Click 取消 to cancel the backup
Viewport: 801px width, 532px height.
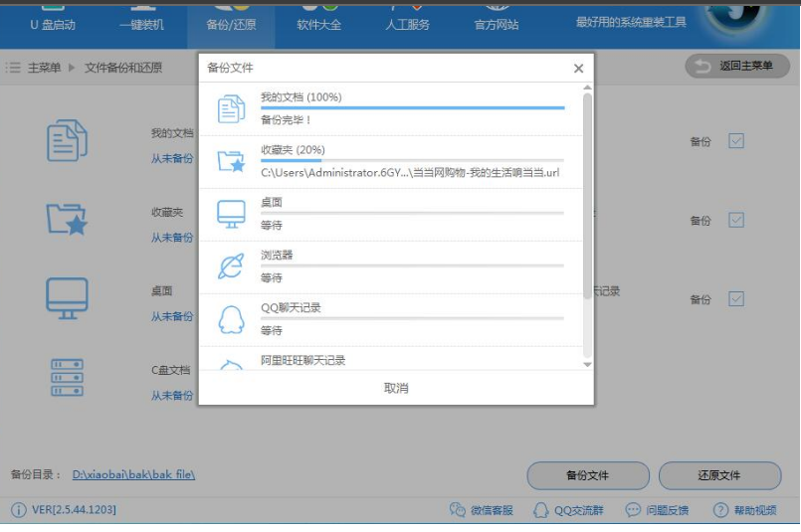pyautogui.click(x=396, y=388)
